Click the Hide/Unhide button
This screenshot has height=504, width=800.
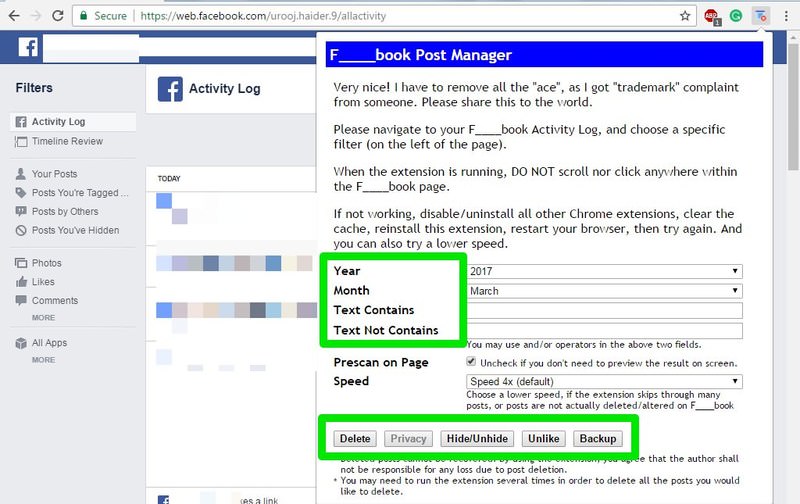pyautogui.click(x=477, y=439)
